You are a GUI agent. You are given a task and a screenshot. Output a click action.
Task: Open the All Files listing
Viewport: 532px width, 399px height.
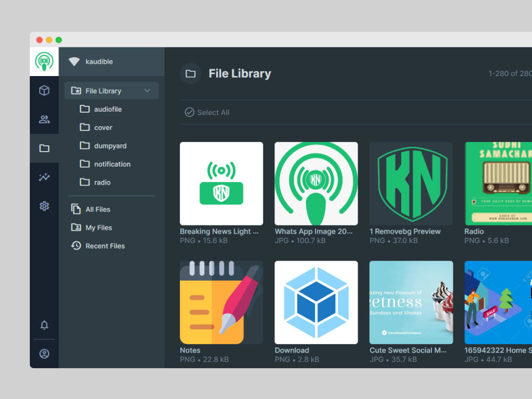point(98,209)
